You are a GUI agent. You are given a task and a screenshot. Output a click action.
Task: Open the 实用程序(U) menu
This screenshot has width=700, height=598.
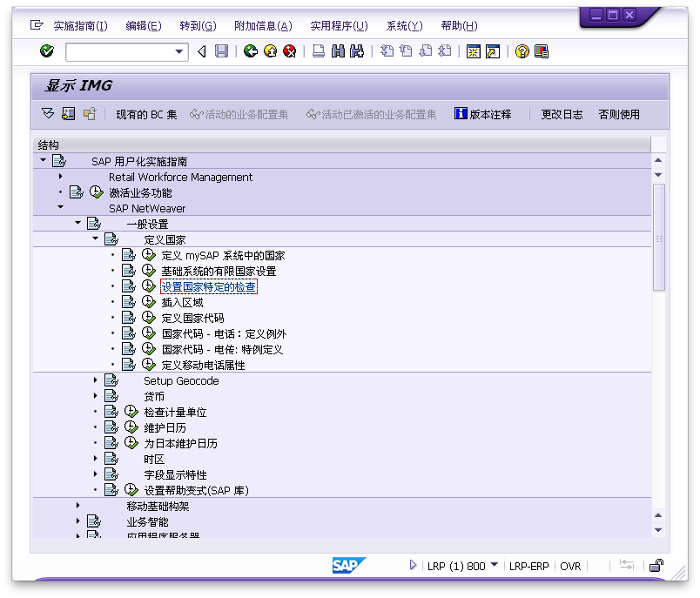click(339, 26)
